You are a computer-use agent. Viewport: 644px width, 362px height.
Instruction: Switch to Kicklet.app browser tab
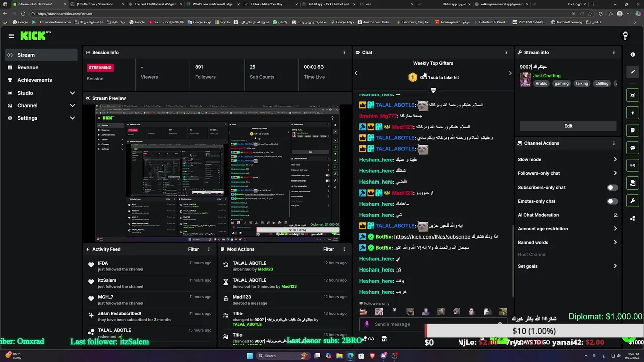pyautogui.click(x=330, y=4)
